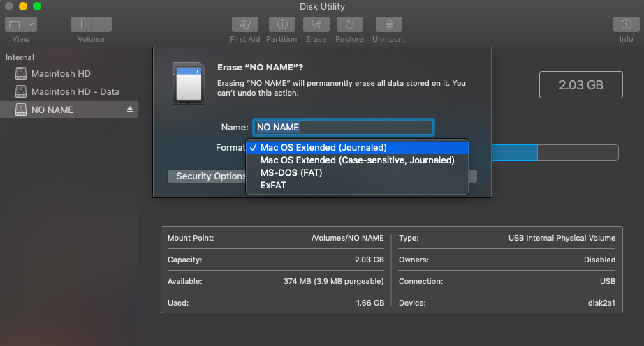This screenshot has height=346, width=644.
Task: Click the Name text field
Action: [343, 127]
